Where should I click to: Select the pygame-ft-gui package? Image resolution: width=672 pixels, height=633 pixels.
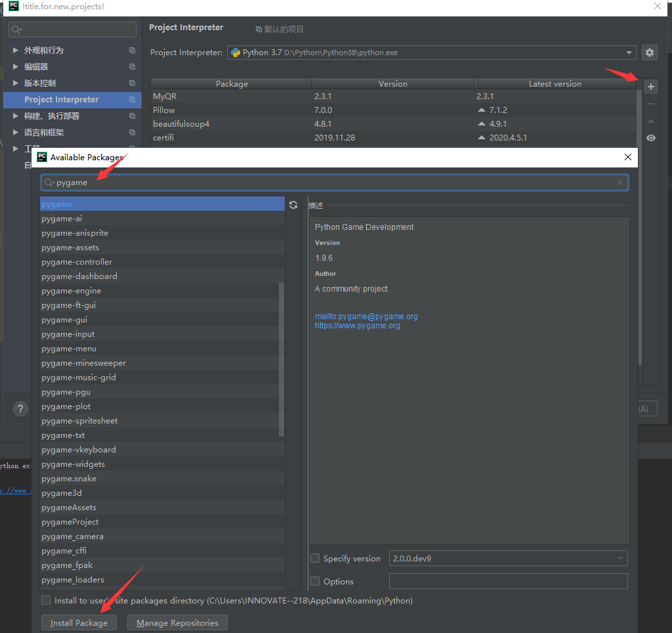(159, 305)
